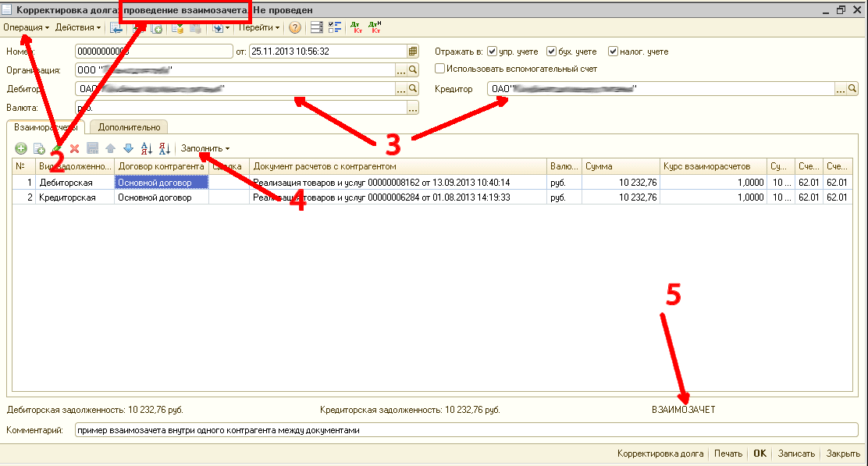Select the Кредиторская cell in row 2
The width and height of the screenshot is (868, 466).
point(75,197)
